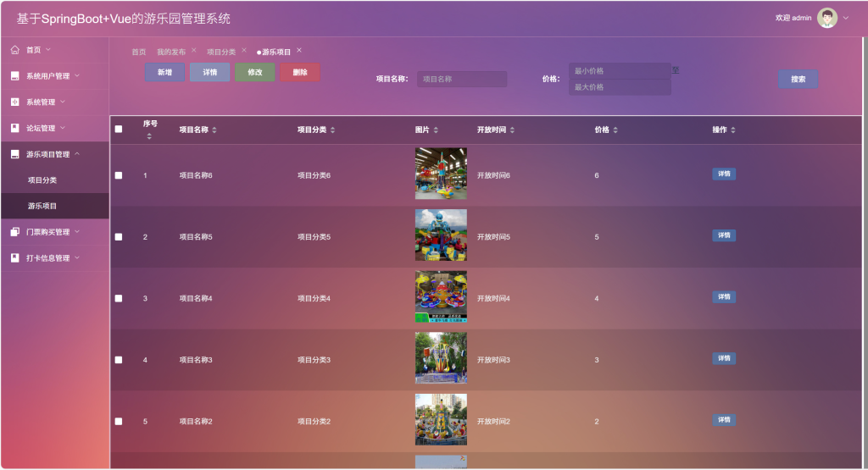Click the 项目分类6 cell text
The height and width of the screenshot is (470, 868).
pos(314,175)
